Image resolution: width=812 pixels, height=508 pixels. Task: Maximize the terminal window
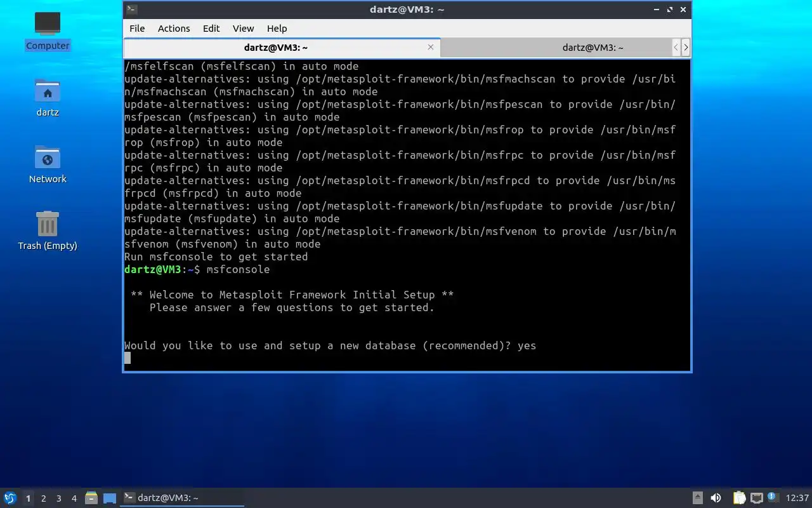click(x=670, y=10)
